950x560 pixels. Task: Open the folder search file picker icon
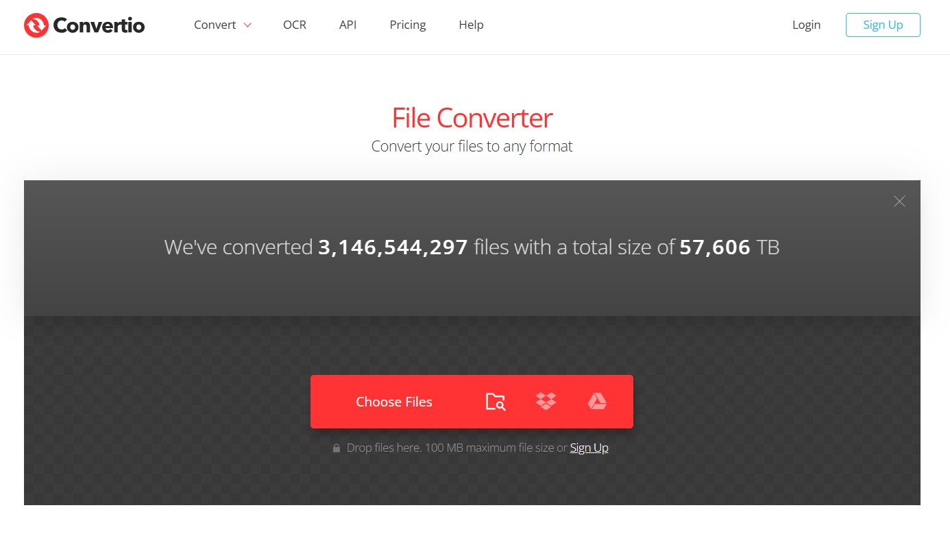(496, 402)
